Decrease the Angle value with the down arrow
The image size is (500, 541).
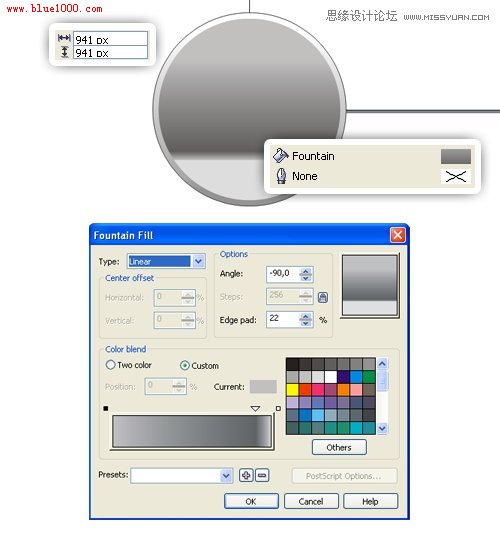pyautogui.click(x=305, y=278)
